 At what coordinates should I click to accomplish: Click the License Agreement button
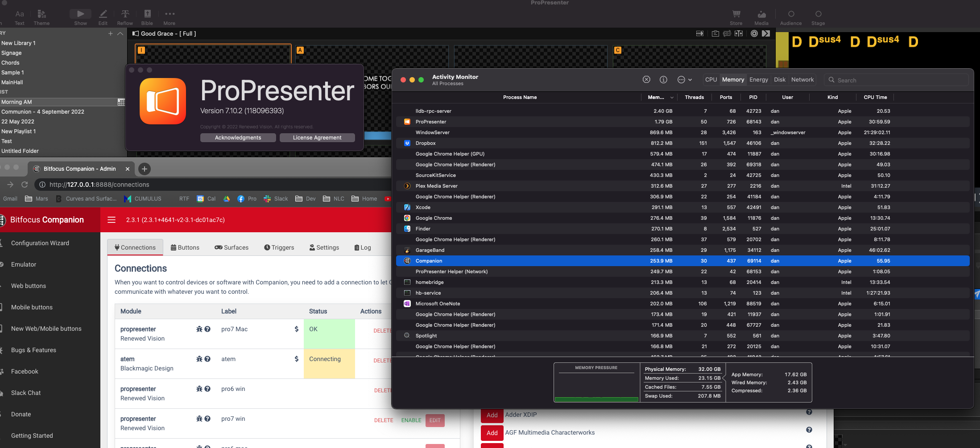pos(317,137)
